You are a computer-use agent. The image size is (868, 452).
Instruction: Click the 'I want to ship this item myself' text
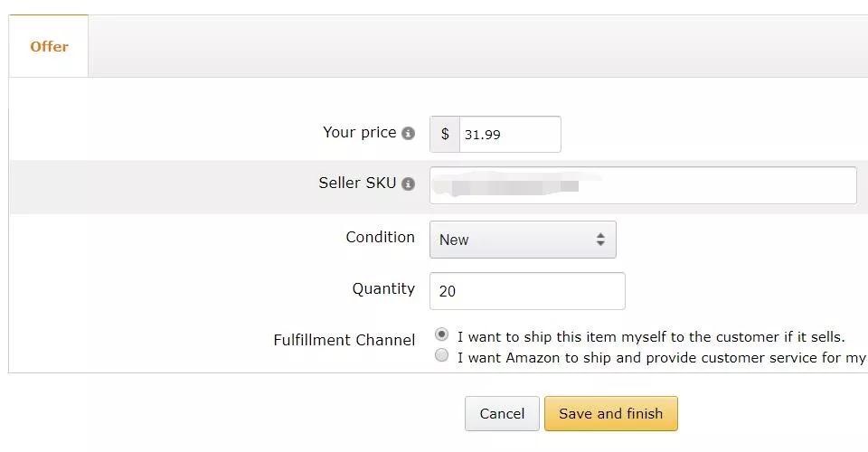651,336
